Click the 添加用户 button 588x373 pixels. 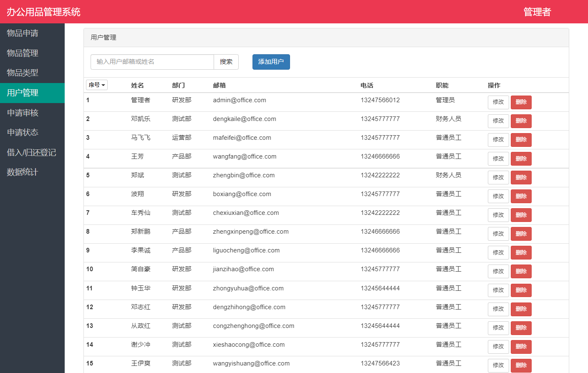pyautogui.click(x=271, y=61)
